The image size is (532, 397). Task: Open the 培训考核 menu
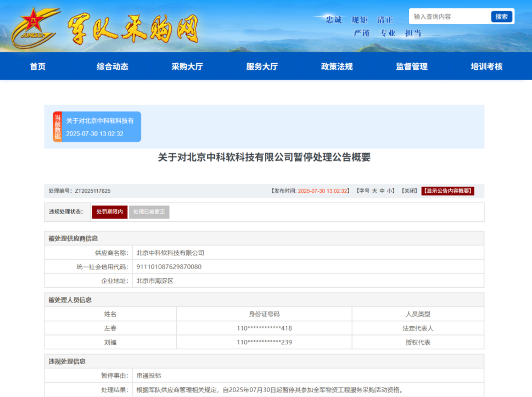click(486, 66)
